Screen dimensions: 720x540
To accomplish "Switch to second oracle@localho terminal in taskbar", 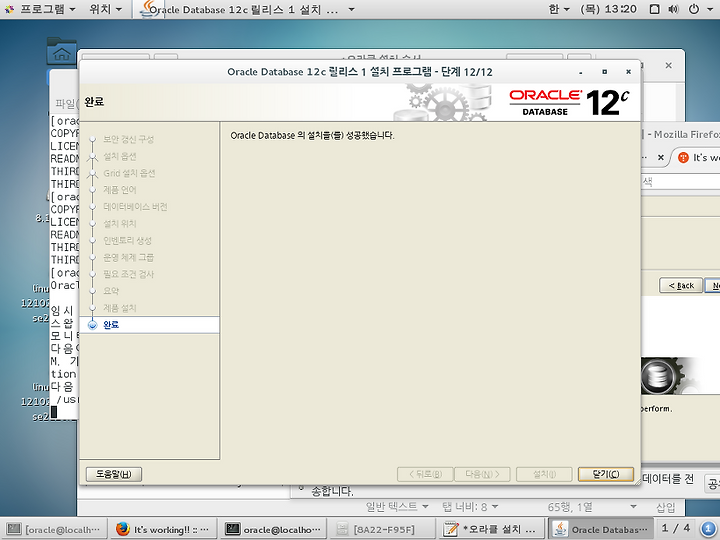I will point(274,529).
